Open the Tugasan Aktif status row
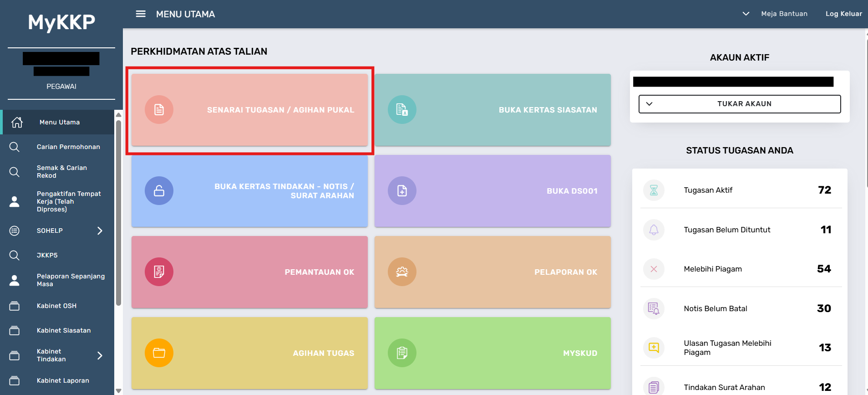The width and height of the screenshot is (868, 395). pyautogui.click(x=741, y=190)
